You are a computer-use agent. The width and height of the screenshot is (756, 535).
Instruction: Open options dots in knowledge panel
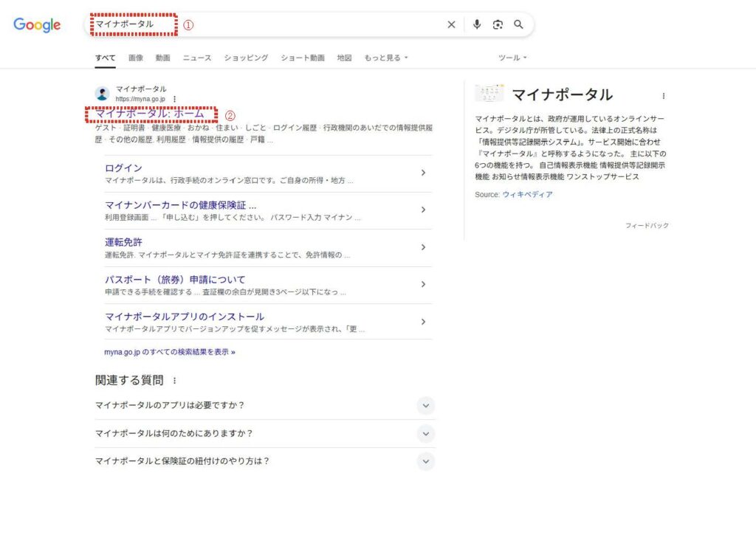coord(664,96)
